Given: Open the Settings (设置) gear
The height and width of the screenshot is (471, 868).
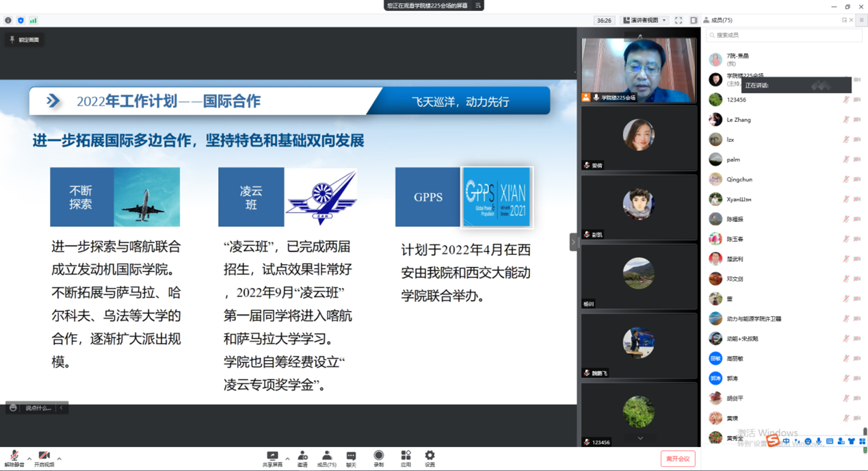Looking at the screenshot, I should [x=430, y=458].
